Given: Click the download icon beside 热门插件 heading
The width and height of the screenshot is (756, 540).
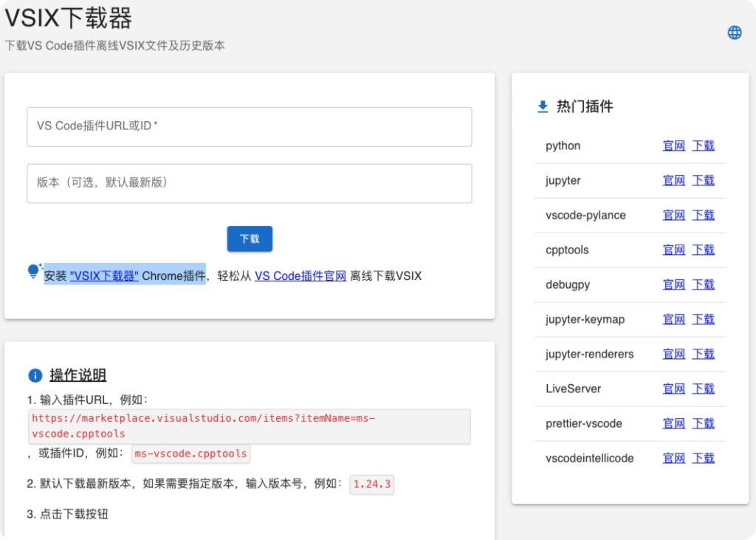Looking at the screenshot, I should click(x=542, y=106).
